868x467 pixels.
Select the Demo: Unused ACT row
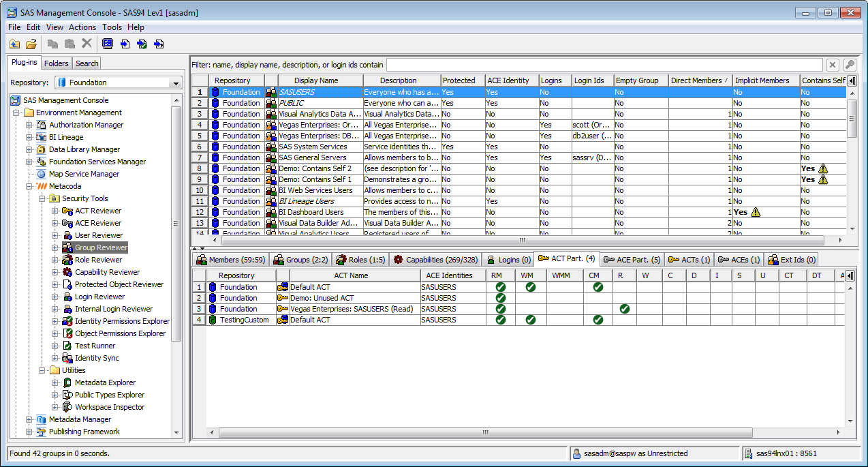coord(518,298)
